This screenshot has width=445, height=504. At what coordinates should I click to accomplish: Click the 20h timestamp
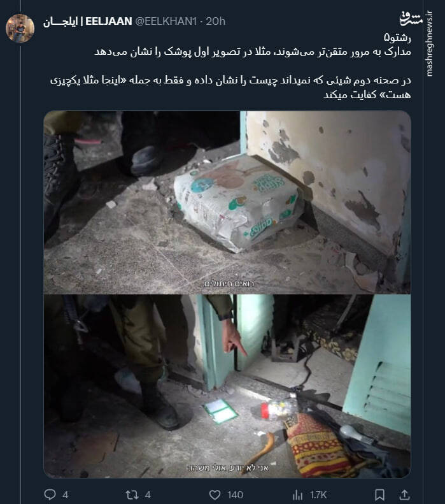[x=215, y=21]
